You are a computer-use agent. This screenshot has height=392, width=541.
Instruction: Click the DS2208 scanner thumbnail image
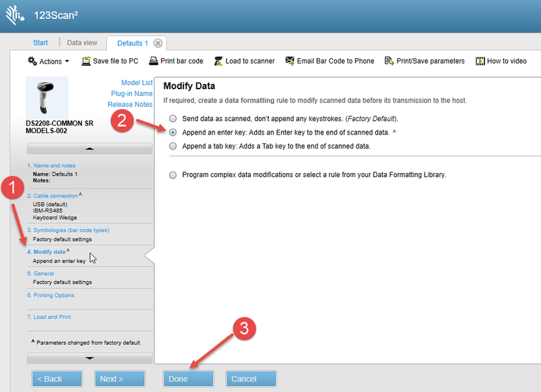pyautogui.click(x=47, y=97)
